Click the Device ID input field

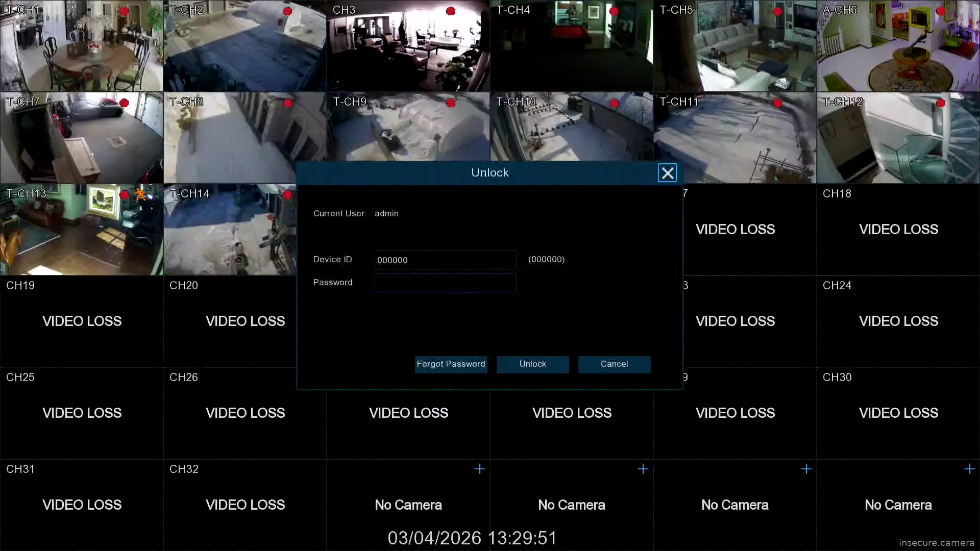tap(445, 260)
